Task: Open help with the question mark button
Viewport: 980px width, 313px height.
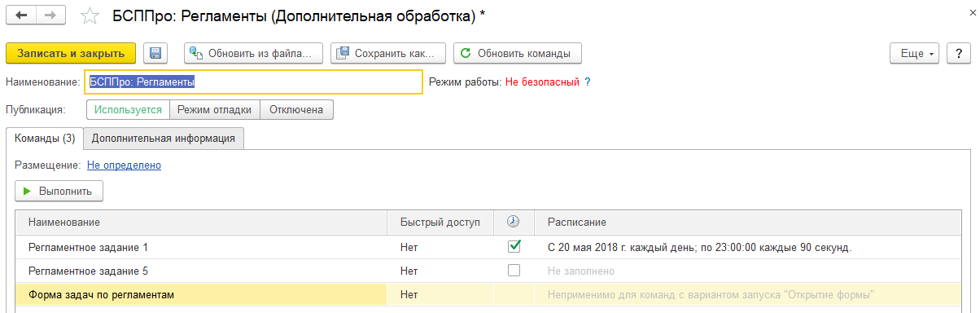Action: 960,54
